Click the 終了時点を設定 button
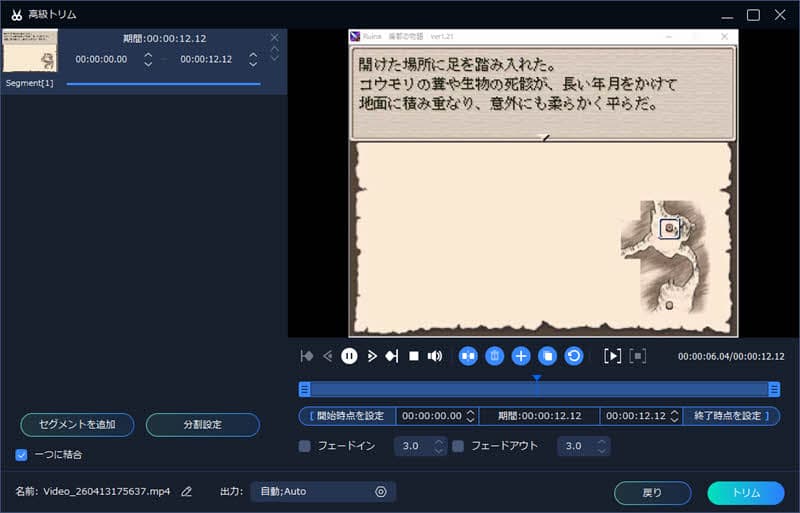 click(731, 416)
